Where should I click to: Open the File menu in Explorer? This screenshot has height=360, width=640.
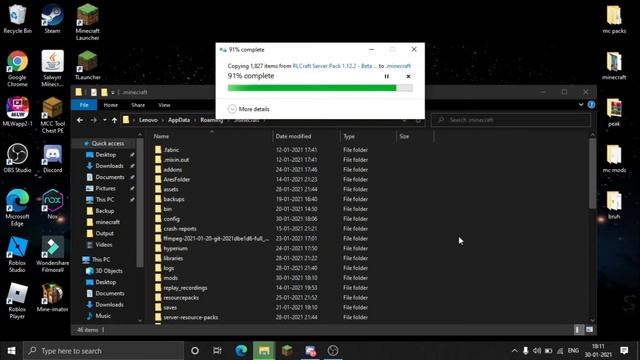[84, 105]
